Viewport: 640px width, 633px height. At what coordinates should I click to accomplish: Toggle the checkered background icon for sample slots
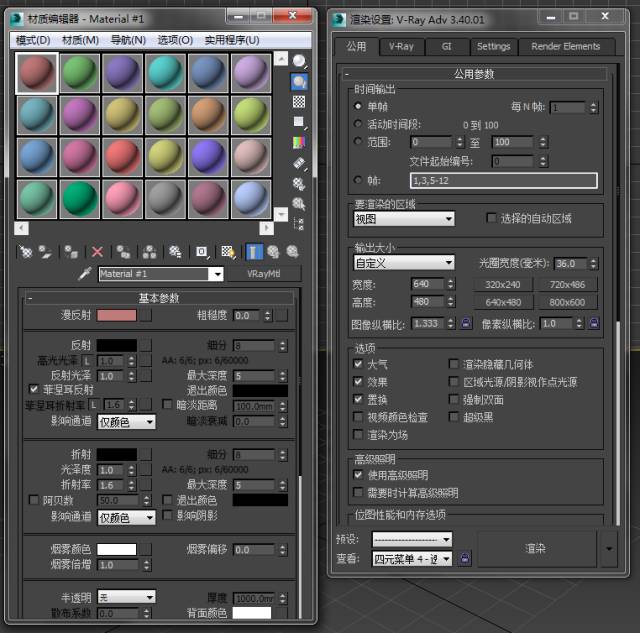pos(299,101)
